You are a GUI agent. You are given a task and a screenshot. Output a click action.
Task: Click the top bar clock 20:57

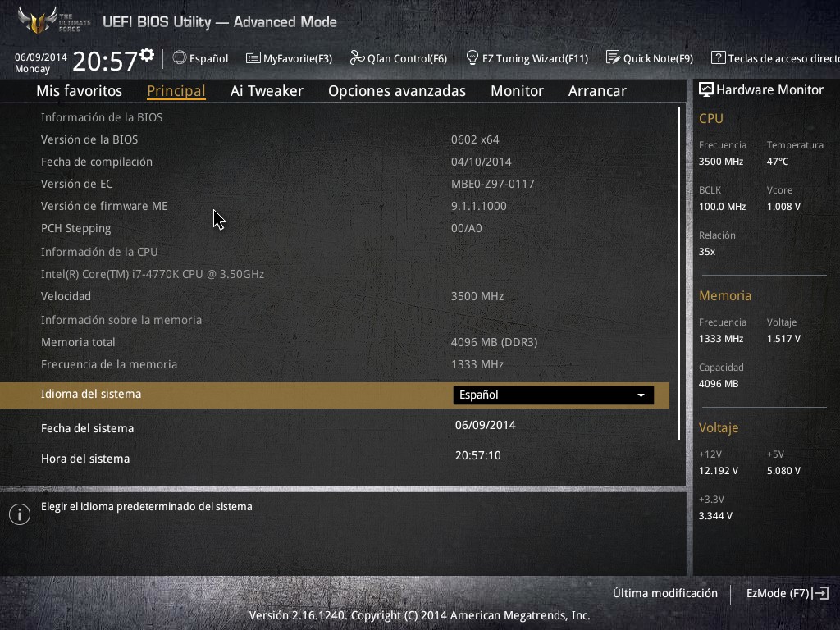(105, 61)
